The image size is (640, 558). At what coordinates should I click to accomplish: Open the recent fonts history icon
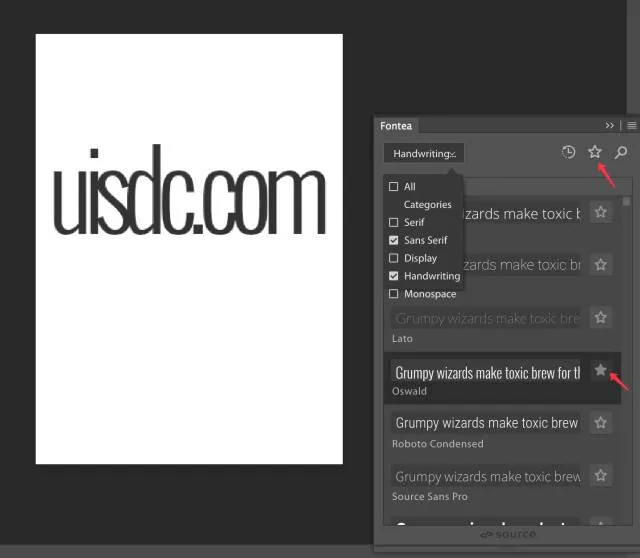click(x=568, y=152)
